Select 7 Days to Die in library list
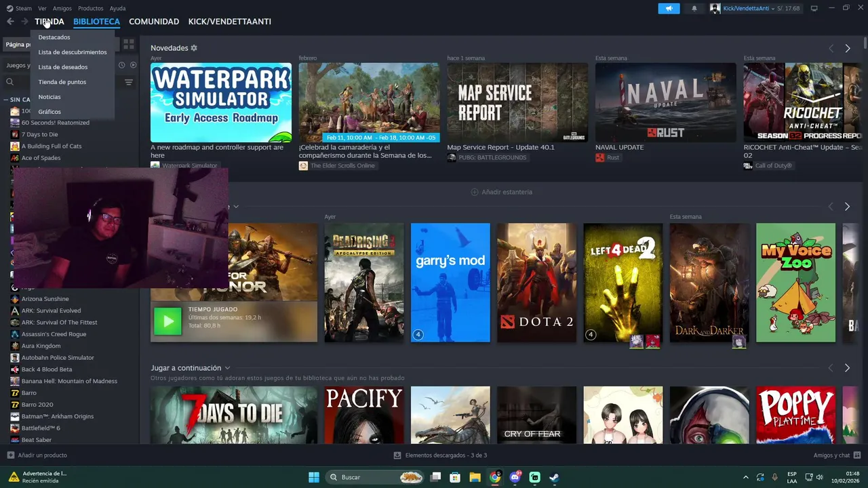Screen dimensions: 868x488 pos(39,134)
